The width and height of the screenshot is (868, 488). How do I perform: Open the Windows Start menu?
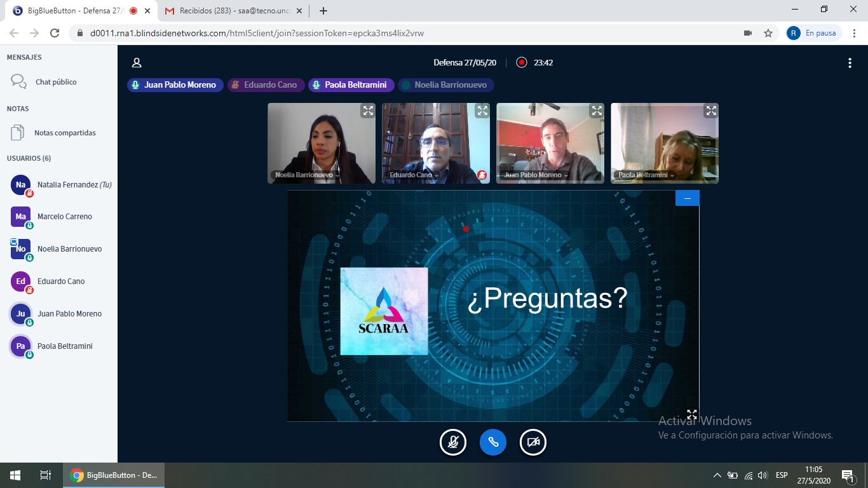coord(15,475)
